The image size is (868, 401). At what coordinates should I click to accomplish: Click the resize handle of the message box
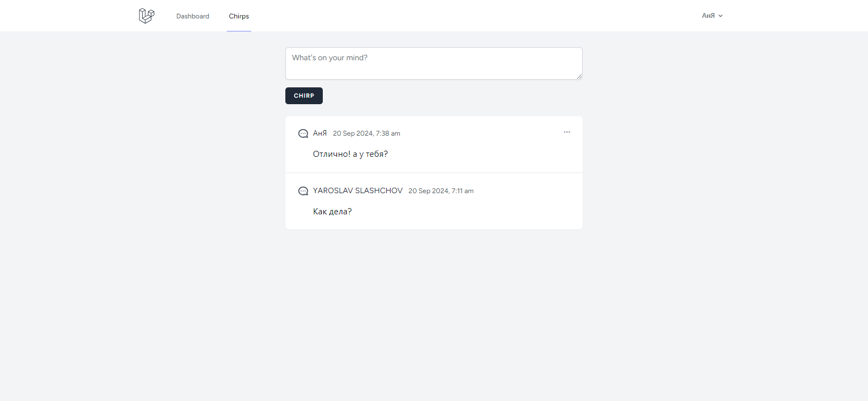[x=579, y=77]
